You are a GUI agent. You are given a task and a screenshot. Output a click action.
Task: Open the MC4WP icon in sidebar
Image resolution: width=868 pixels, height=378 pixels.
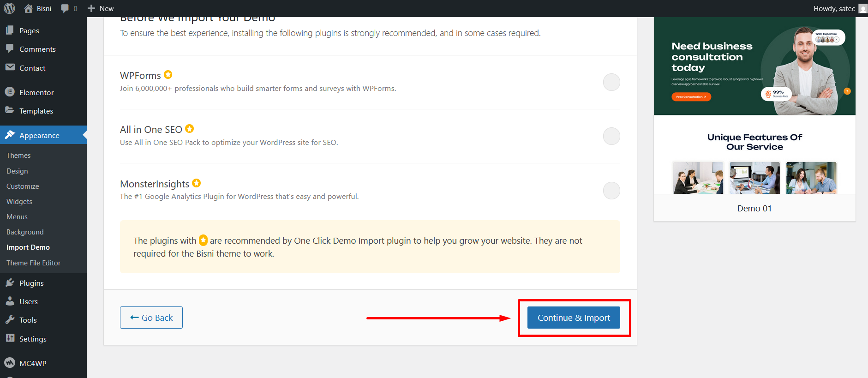click(10, 363)
